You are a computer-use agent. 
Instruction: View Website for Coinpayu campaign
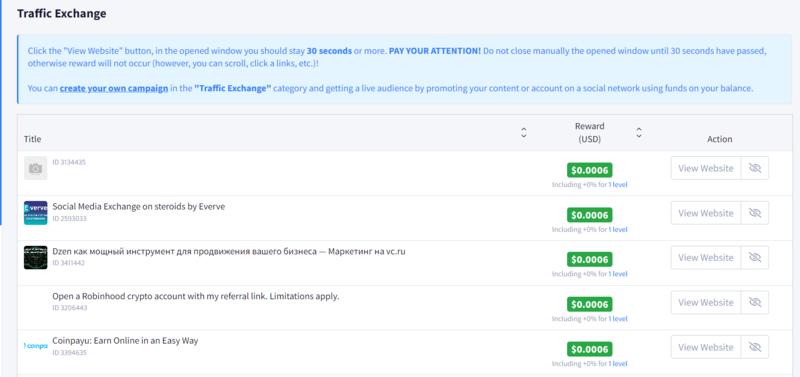tap(706, 347)
